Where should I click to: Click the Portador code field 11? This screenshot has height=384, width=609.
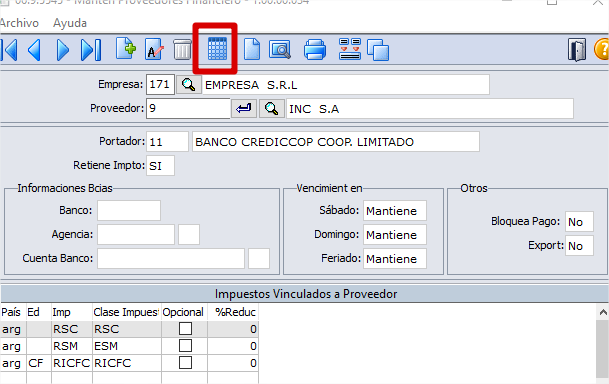click(167, 142)
